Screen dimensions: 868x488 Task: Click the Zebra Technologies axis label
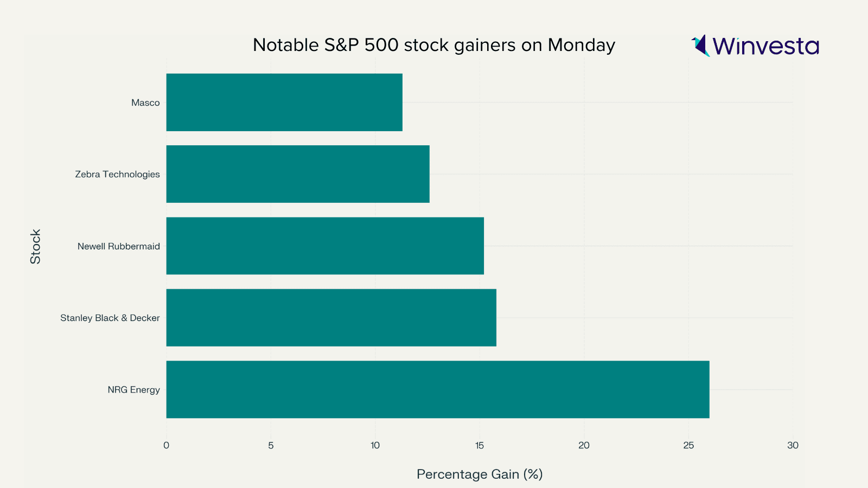pos(117,174)
